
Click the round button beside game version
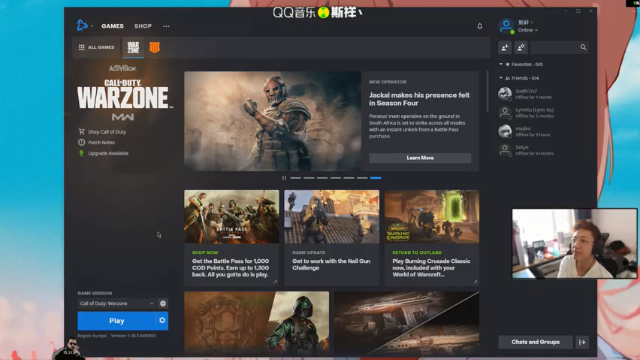click(x=163, y=303)
